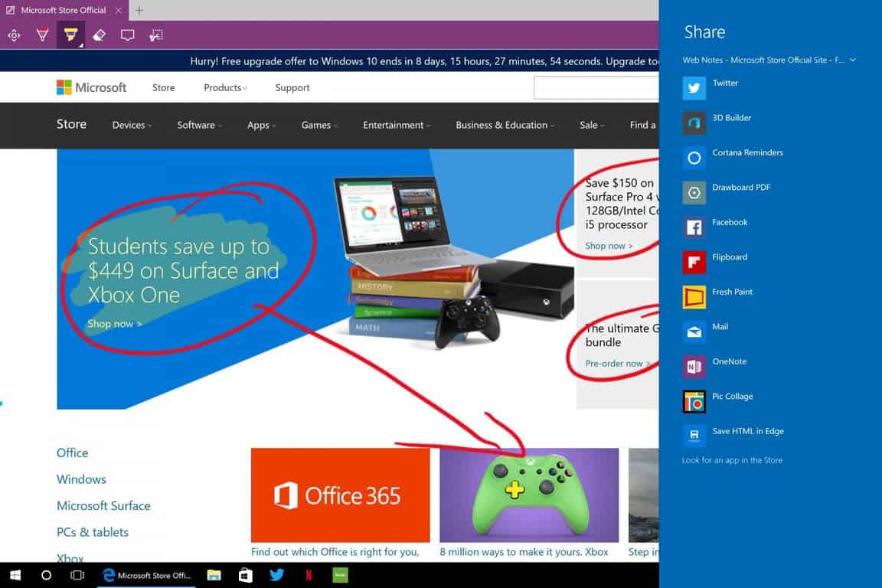Select the Eraser tool
The width and height of the screenshot is (882, 588).
point(99,35)
